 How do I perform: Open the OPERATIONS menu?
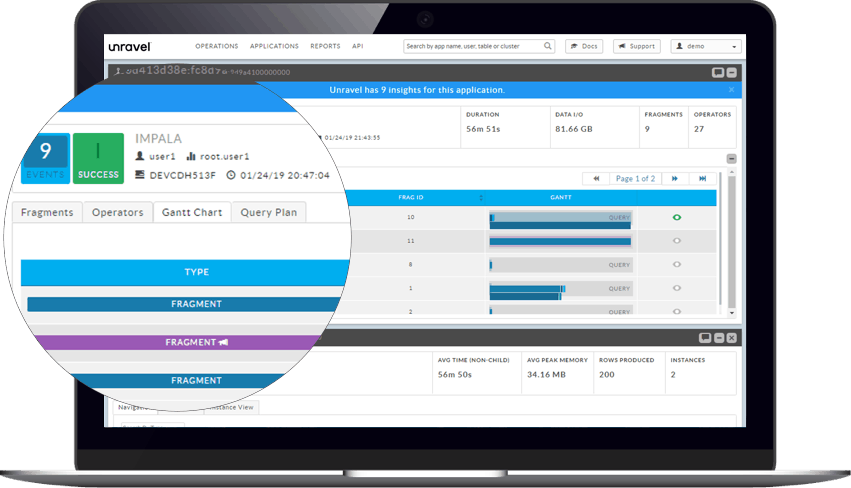[x=217, y=46]
